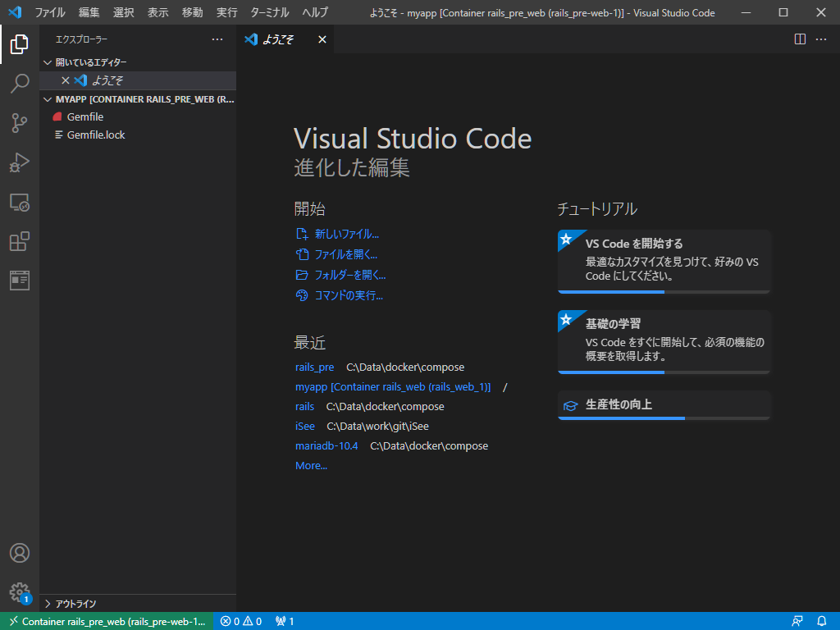Open the Explorer panel more actions (…)
Viewport: 840px width, 630px height.
[x=217, y=39]
